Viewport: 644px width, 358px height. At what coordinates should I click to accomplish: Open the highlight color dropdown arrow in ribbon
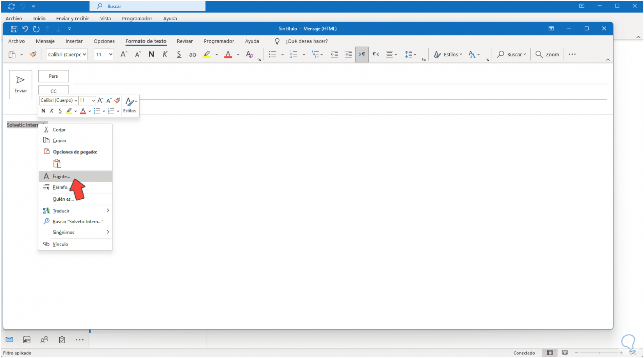click(x=217, y=55)
